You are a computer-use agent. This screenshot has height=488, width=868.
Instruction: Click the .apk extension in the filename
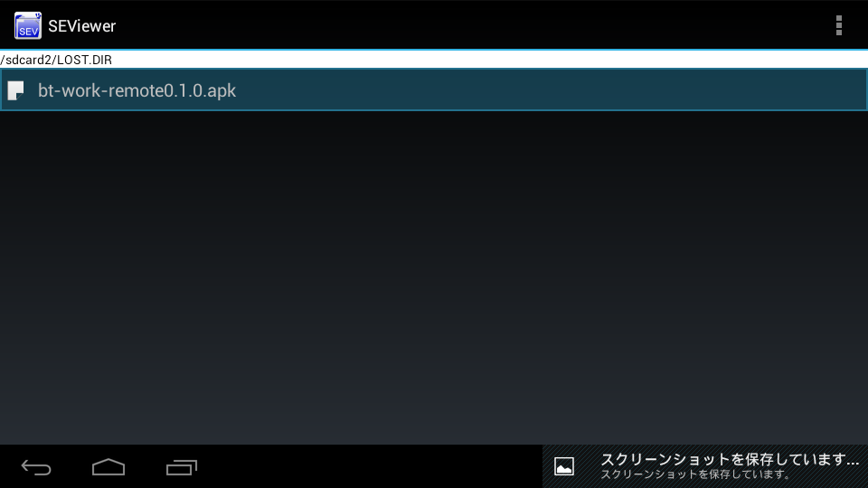(221, 90)
